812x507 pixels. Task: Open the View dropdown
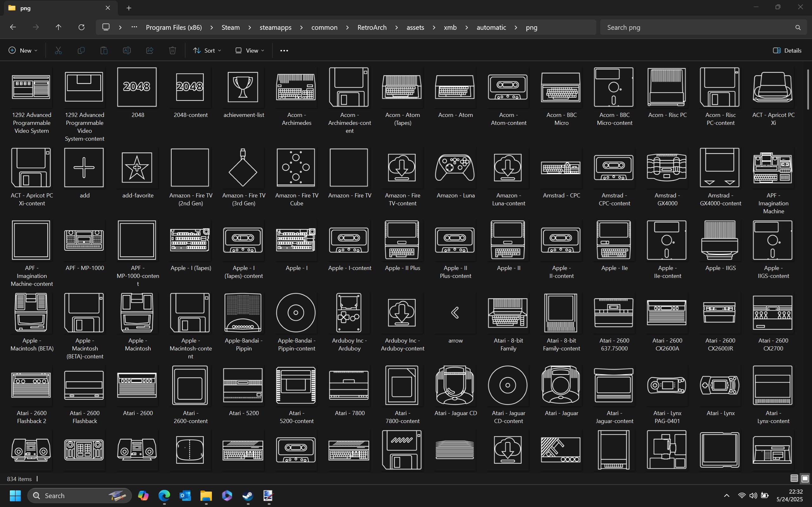(x=250, y=50)
